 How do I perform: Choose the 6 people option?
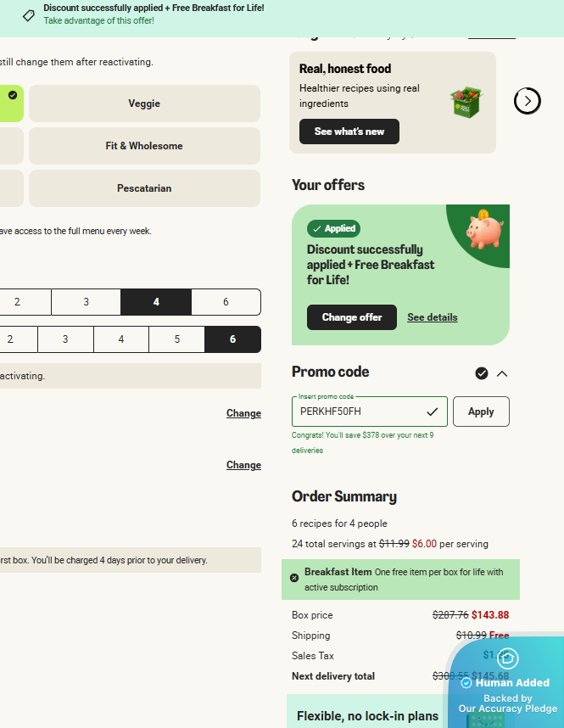[x=226, y=302]
